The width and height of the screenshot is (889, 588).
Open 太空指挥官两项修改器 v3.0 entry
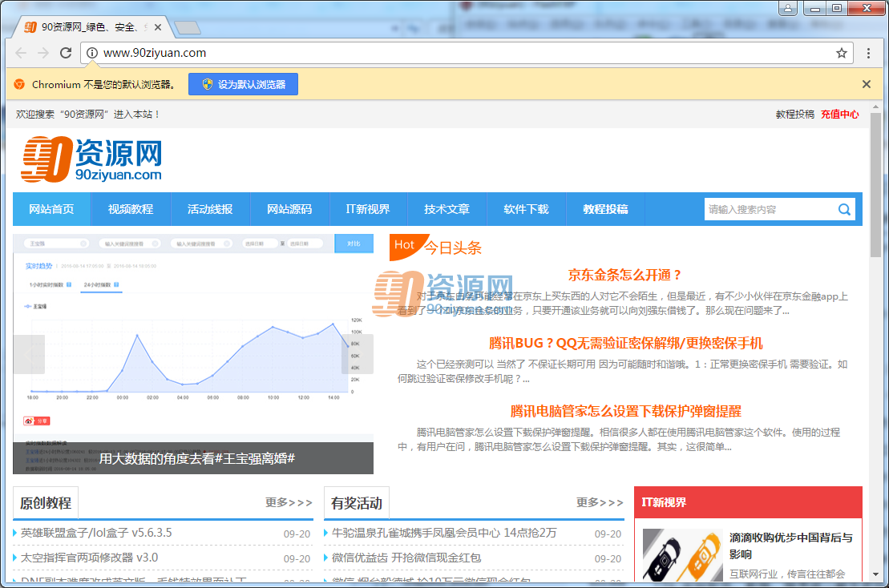tap(89, 558)
